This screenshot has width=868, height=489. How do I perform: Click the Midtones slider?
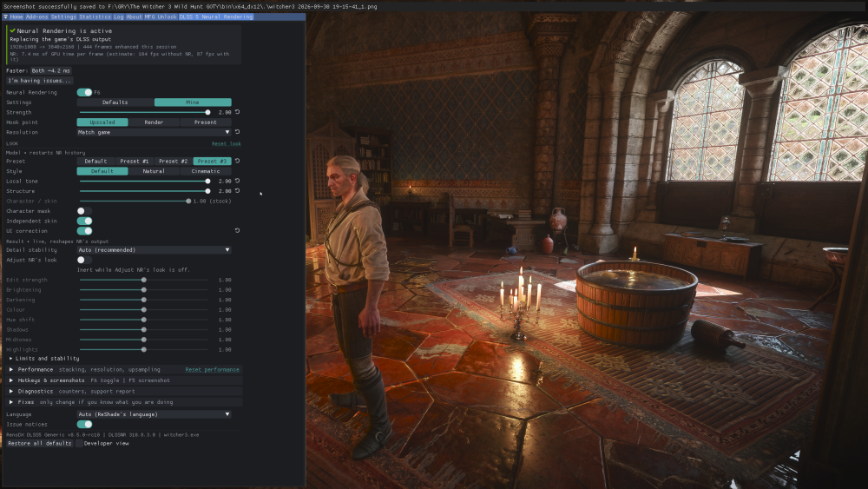[x=144, y=340]
